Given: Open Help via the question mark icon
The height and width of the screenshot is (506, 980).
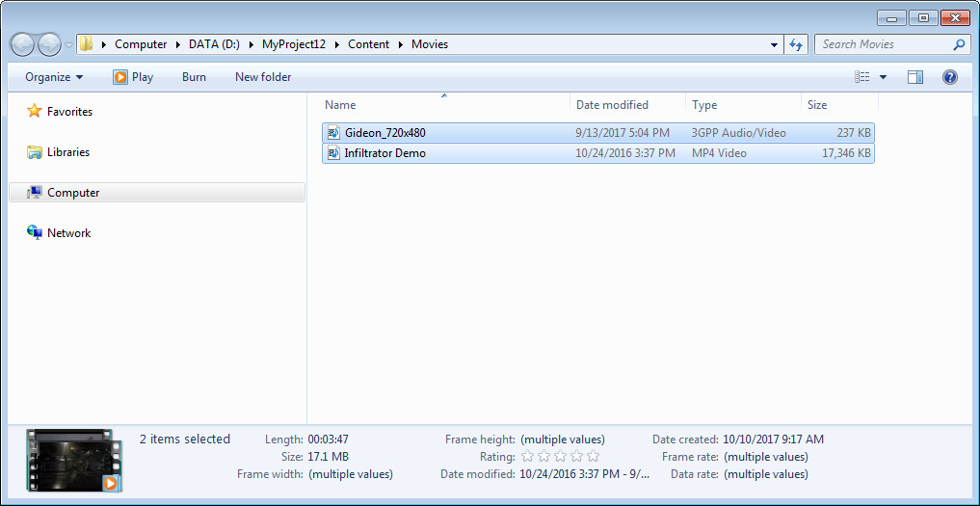Looking at the screenshot, I should (949, 77).
